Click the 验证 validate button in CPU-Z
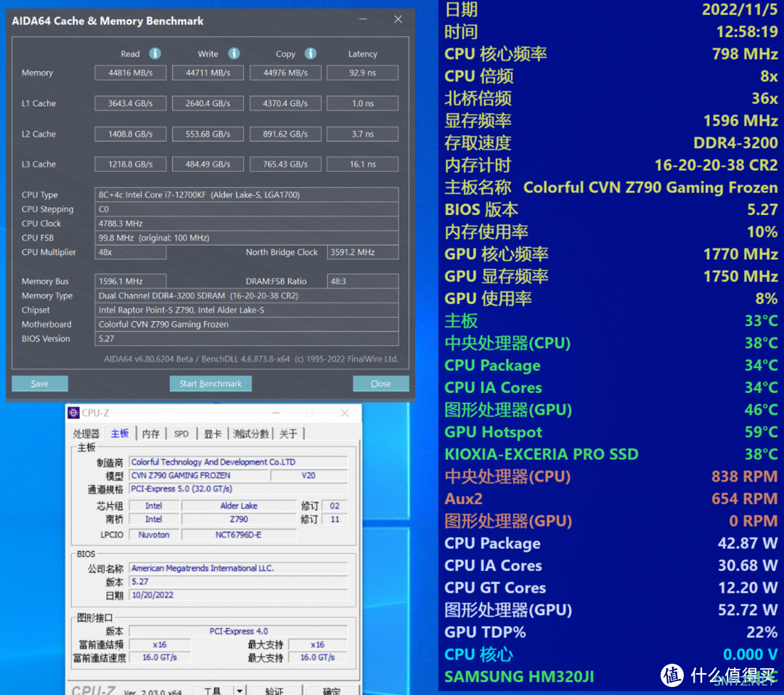 pyautogui.click(x=274, y=691)
